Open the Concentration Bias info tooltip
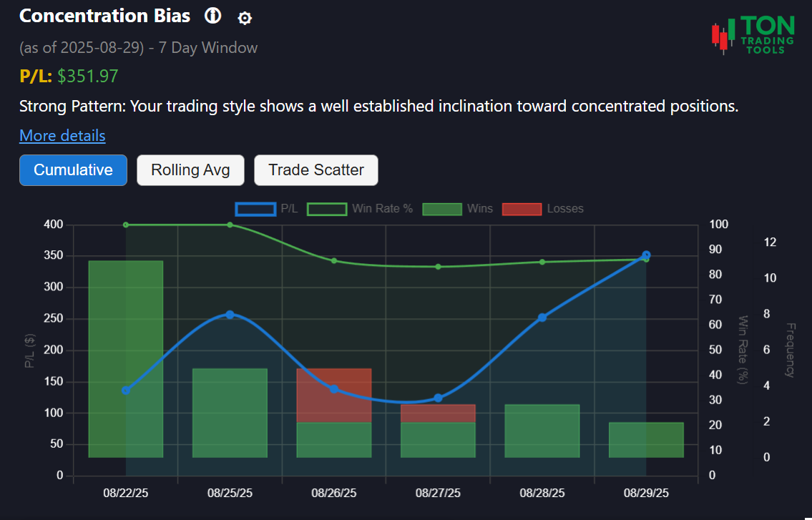Screen dimensions: 812x520 [x=212, y=16]
